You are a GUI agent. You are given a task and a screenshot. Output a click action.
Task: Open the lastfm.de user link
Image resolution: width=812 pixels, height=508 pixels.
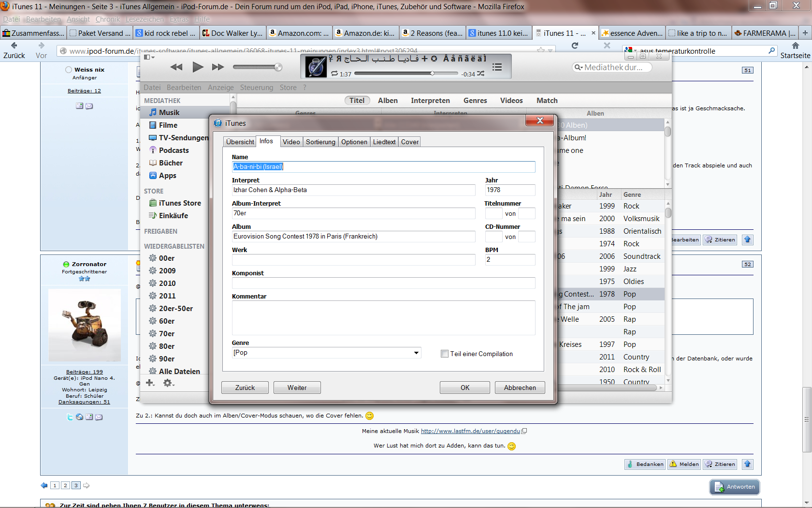(x=470, y=431)
